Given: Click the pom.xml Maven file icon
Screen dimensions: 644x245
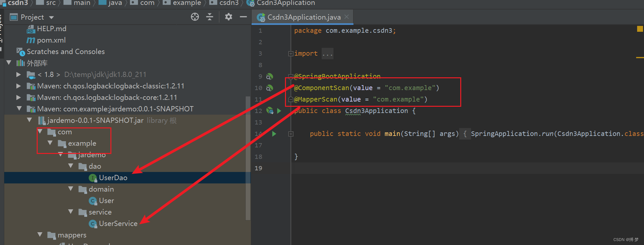Looking at the screenshot, I should pyautogui.click(x=31, y=40).
